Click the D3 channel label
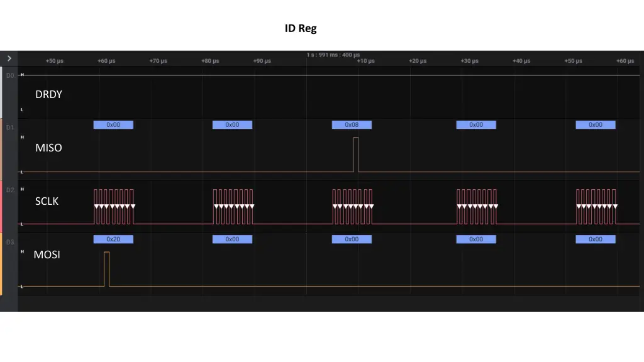The width and height of the screenshot is (644, 362). click(9, 242)
